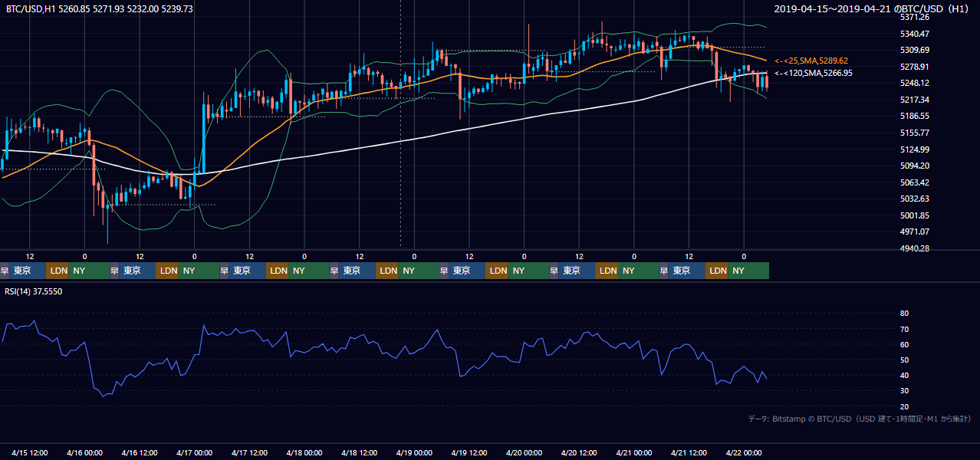Click the 4/17 00:00 date label
This screenshot has height=460, width=980.
pyautogui.click(x=194, y=452)
